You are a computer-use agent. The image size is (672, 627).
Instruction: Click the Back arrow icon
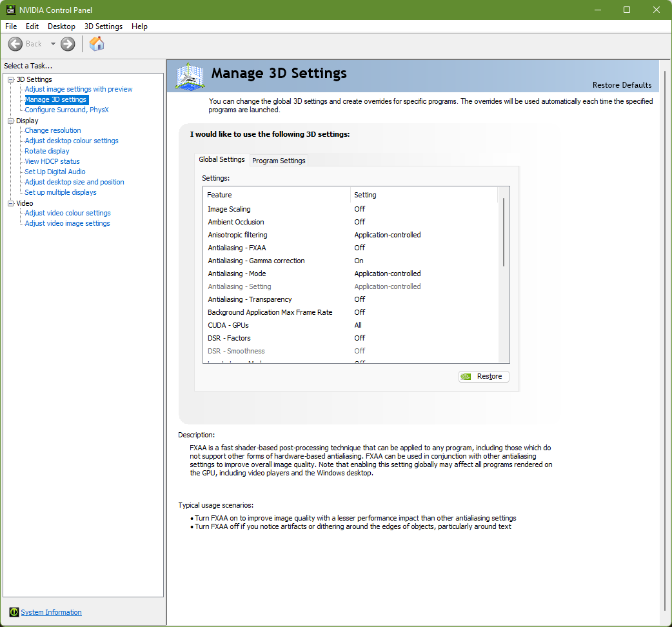coord(15,44)
